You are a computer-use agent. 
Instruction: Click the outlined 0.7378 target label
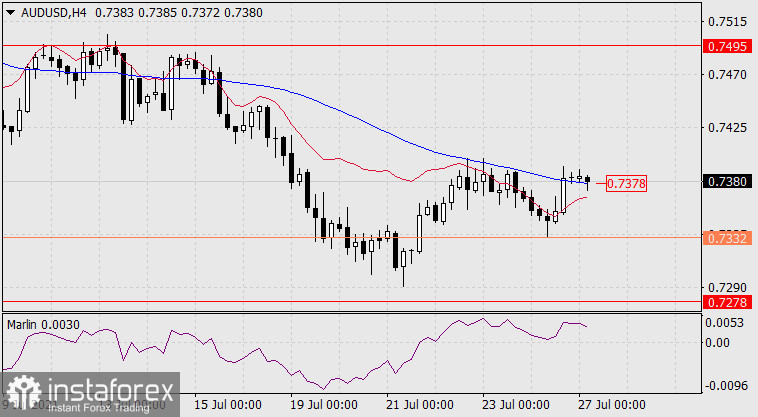point(627,183)
